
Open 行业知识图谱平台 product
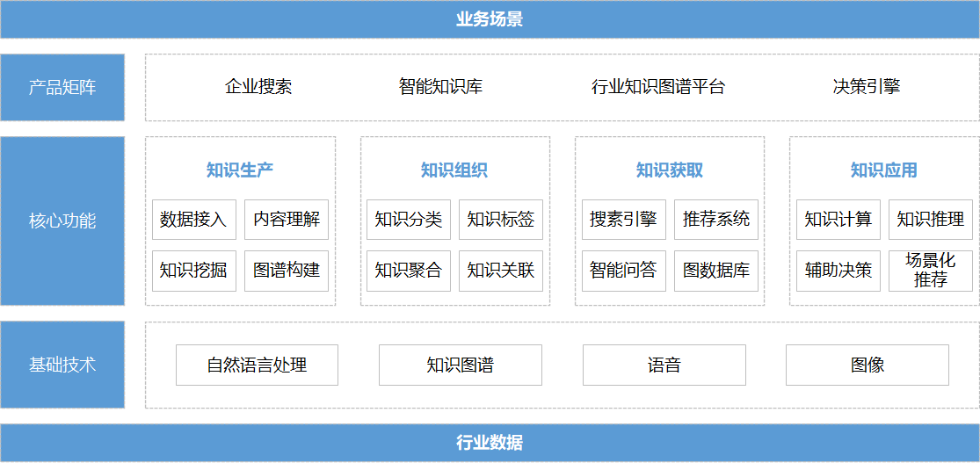pos(658,87)
